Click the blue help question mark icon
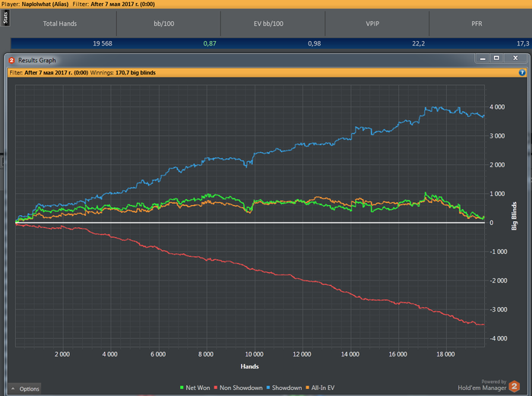The image size is (532, 396). [522, 73]
